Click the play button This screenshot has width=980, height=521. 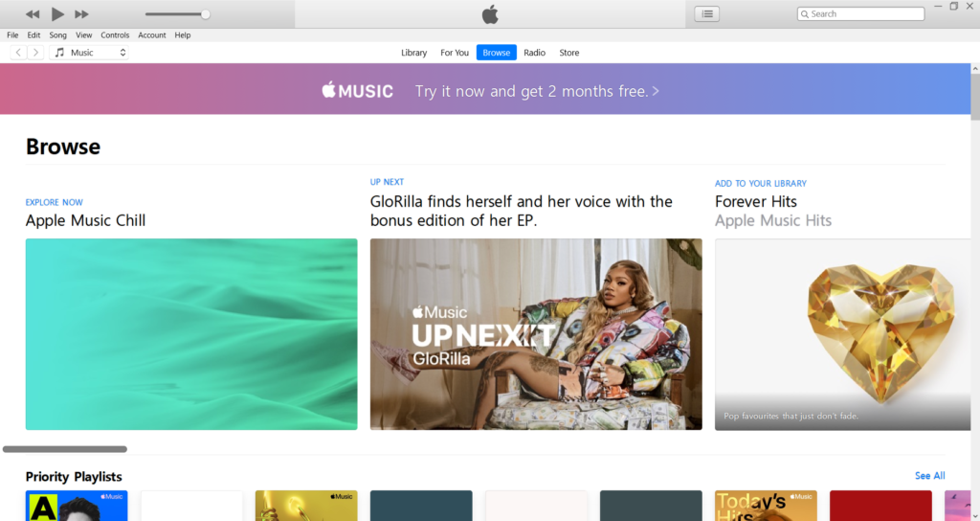pos(57,13)
